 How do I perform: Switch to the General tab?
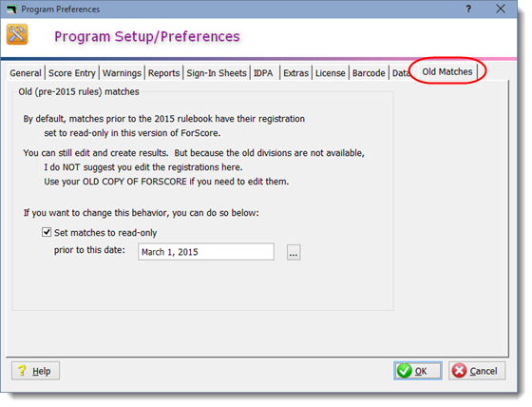click(x=26, y=73)
